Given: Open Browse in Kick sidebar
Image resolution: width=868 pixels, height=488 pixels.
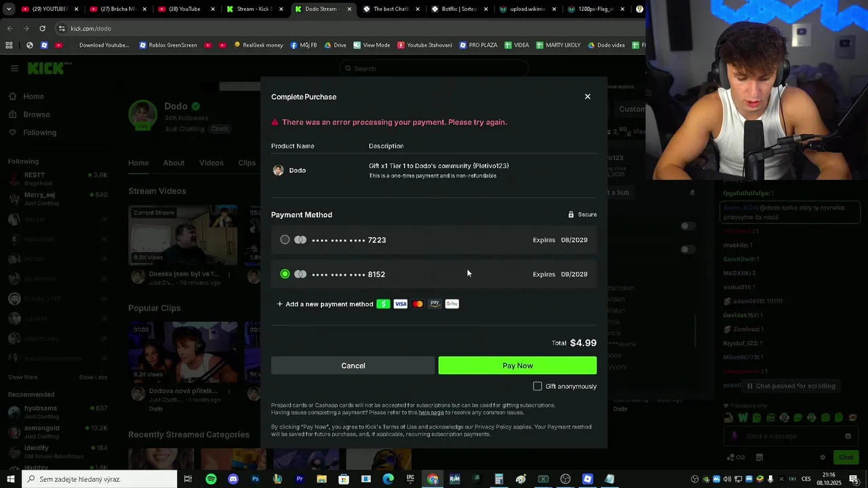Looking at the screenshot, I should [x=29, y=115].
